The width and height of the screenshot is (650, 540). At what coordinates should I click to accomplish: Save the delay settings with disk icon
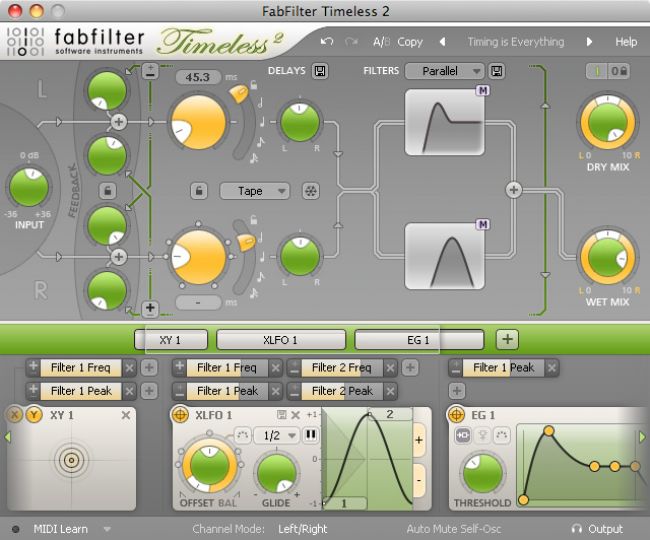[x=320, y=71]
